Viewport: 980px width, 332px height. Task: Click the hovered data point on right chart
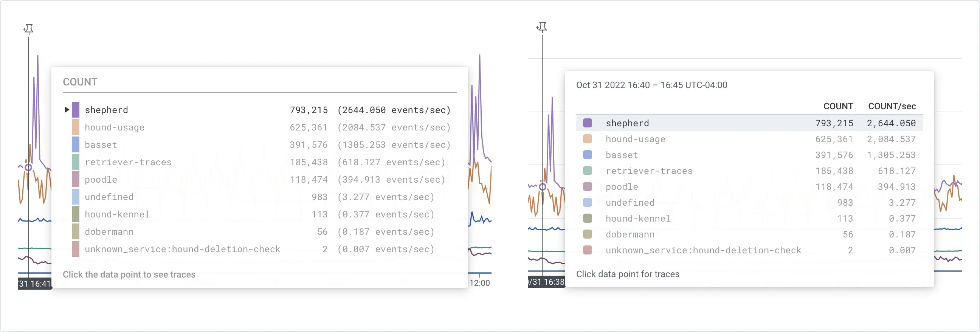pos(543,187)
